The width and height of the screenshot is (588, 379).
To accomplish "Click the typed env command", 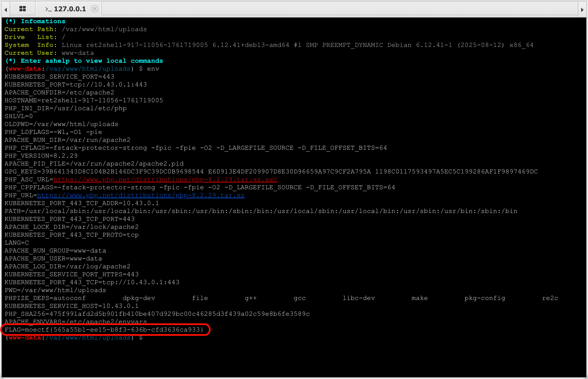I will click(153, 69).
